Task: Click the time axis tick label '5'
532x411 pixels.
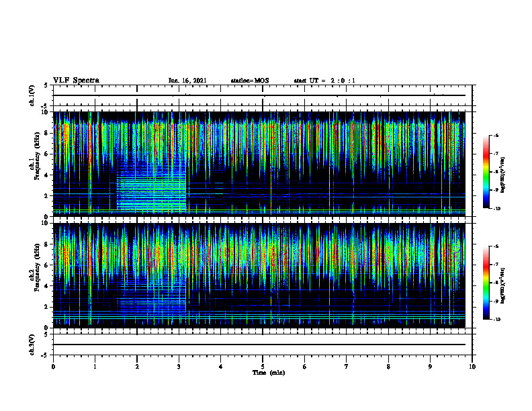Action: point(263,367)
